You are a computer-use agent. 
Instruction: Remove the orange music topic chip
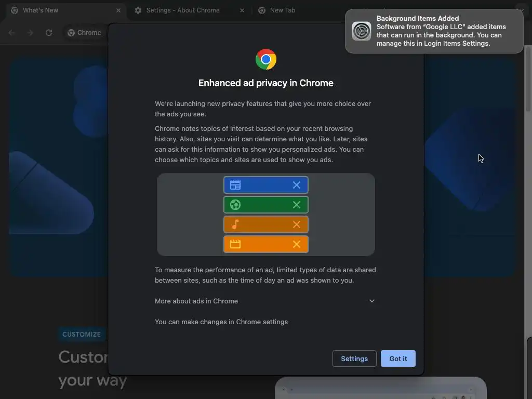297,224
